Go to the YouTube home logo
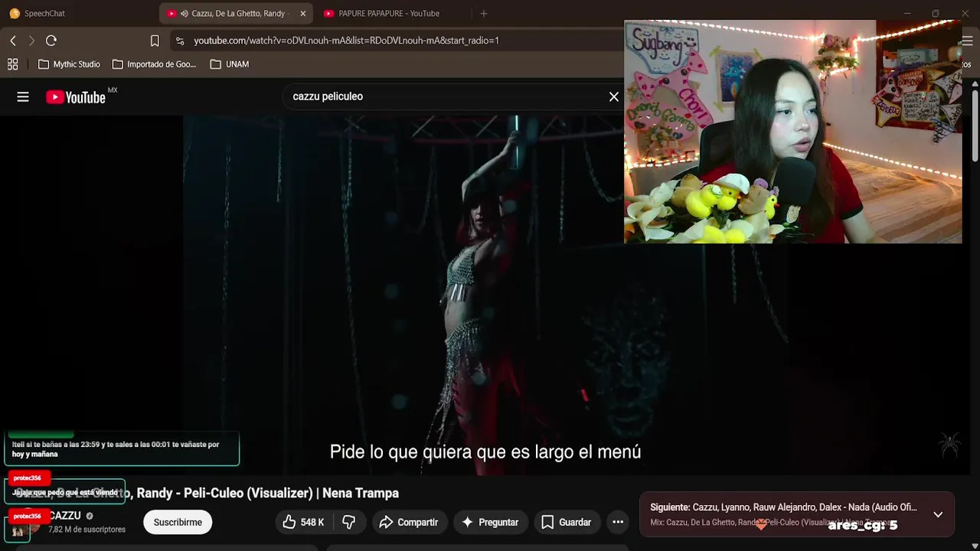 coord(76,97)
